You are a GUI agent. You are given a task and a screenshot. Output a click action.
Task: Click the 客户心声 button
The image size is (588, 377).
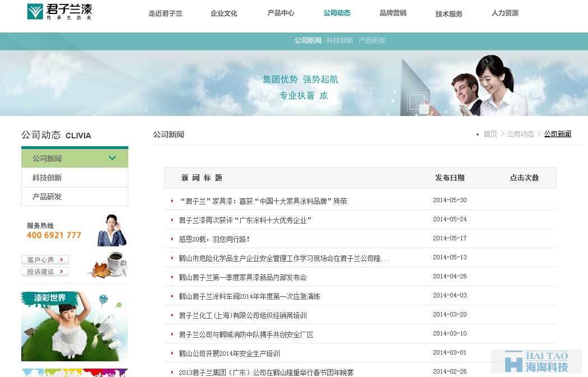pyautogui.click(x=45, y=259)
